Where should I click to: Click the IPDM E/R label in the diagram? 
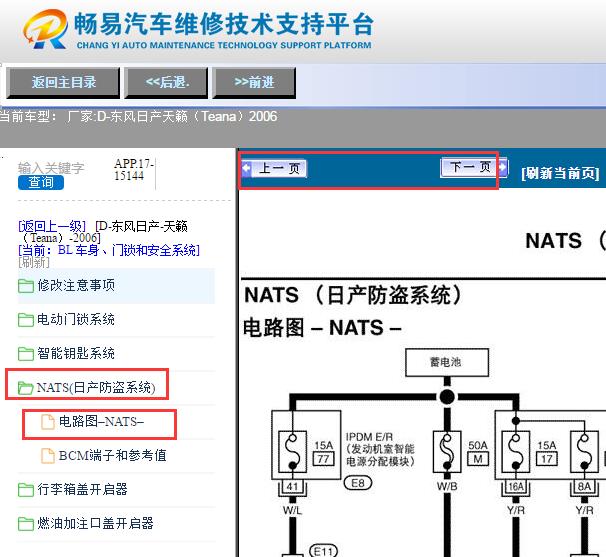[369, 437]
